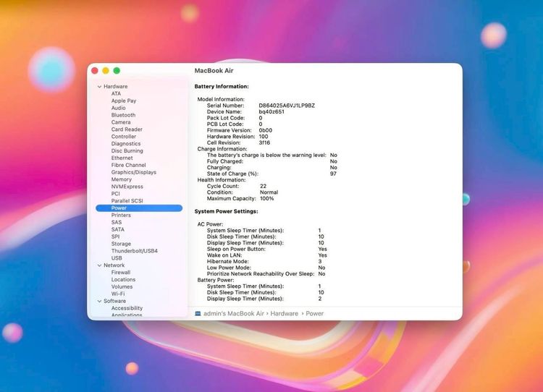
Task: Click the device name bq40z651
Action: 271,112
